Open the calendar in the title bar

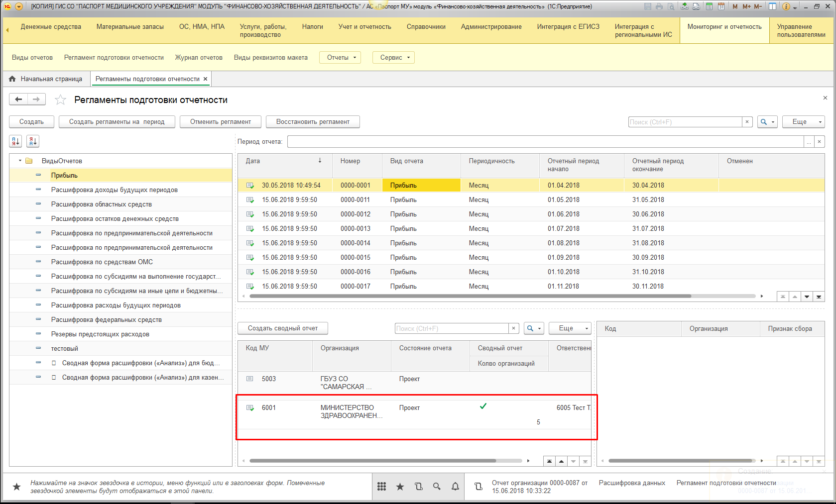pos(720,6)
